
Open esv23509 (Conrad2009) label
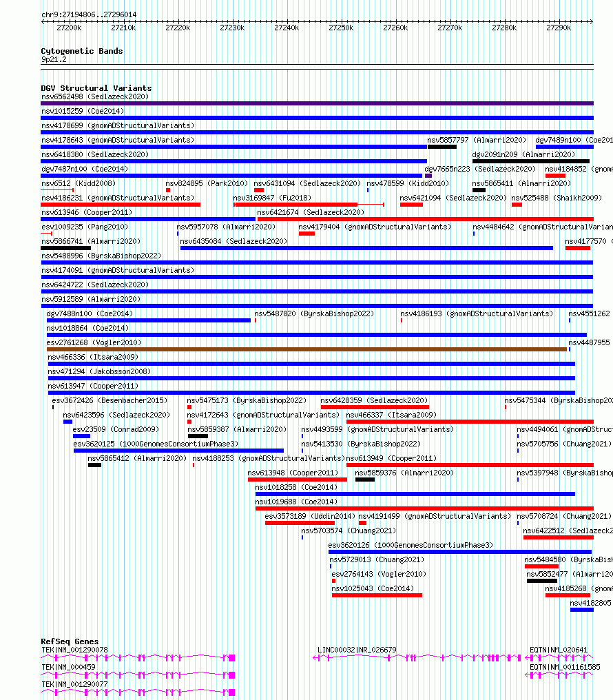116,429
